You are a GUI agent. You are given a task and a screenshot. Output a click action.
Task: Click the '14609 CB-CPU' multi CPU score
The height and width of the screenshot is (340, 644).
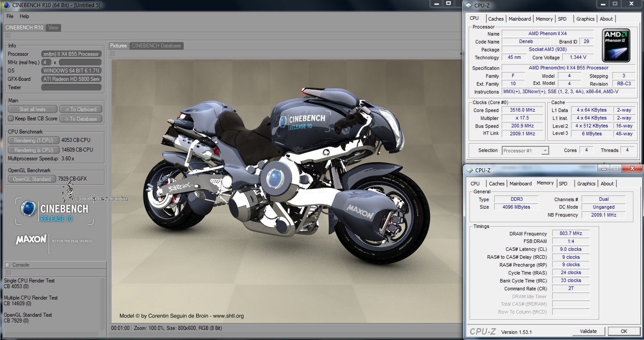pos(77,150)
